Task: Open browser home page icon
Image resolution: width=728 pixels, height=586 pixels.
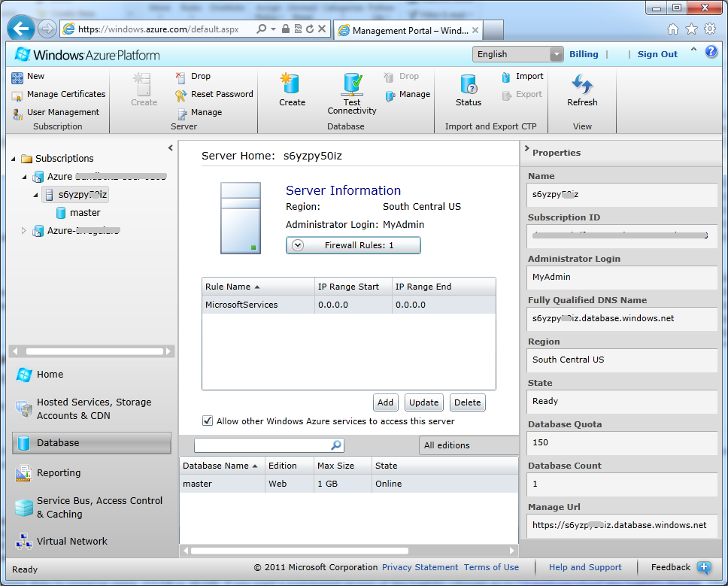Action: (x=673, y=29)
